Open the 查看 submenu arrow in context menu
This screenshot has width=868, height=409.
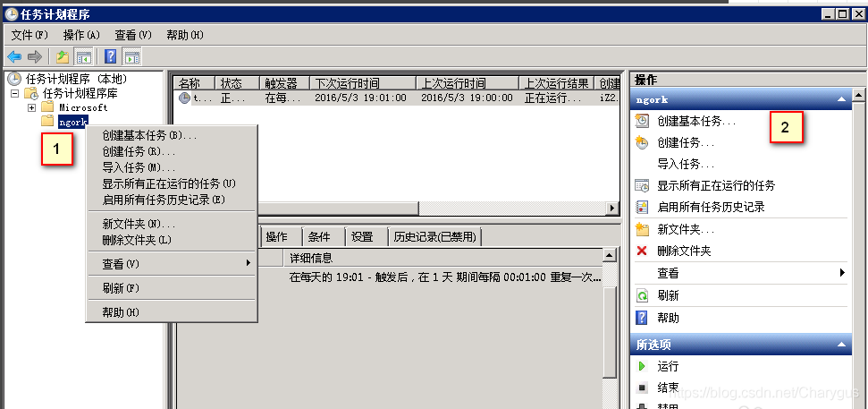[x=249, y=264]
